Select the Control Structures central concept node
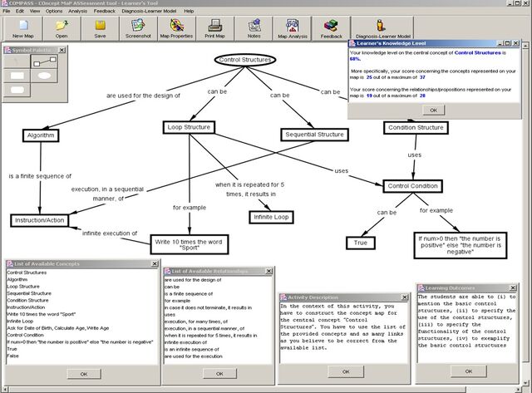The width and height of the screenshot is (532, 393). click(245, 60)
